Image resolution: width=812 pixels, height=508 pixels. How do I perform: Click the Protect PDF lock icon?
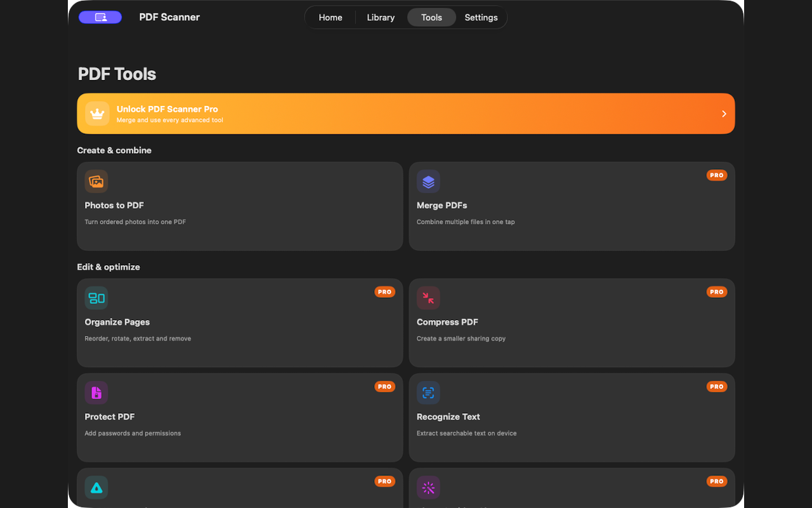(96, 393)
